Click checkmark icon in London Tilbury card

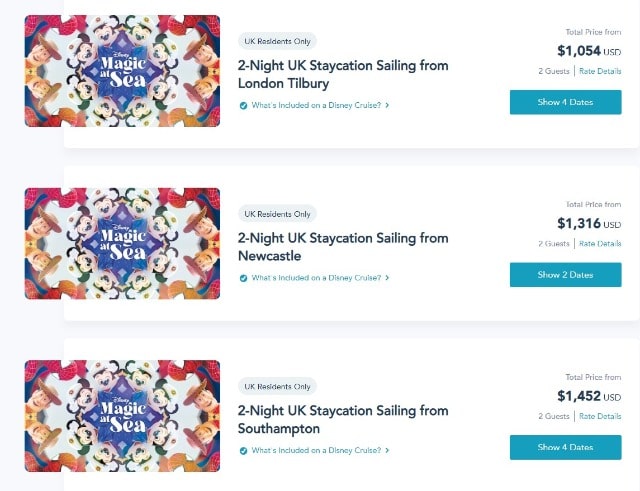tap(243, 106)
